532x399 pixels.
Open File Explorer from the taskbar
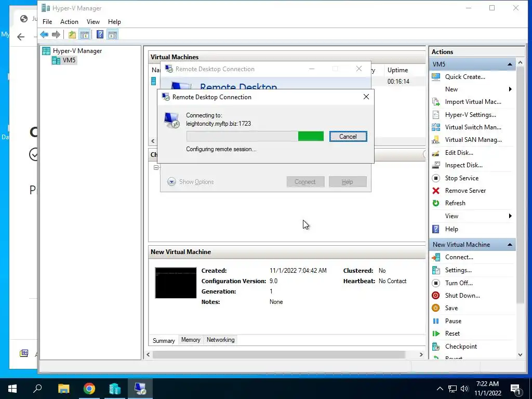pos(63,389)
